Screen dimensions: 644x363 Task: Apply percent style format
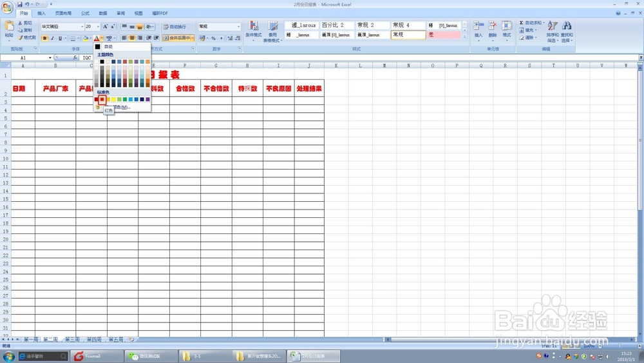(x=214, y=38)
